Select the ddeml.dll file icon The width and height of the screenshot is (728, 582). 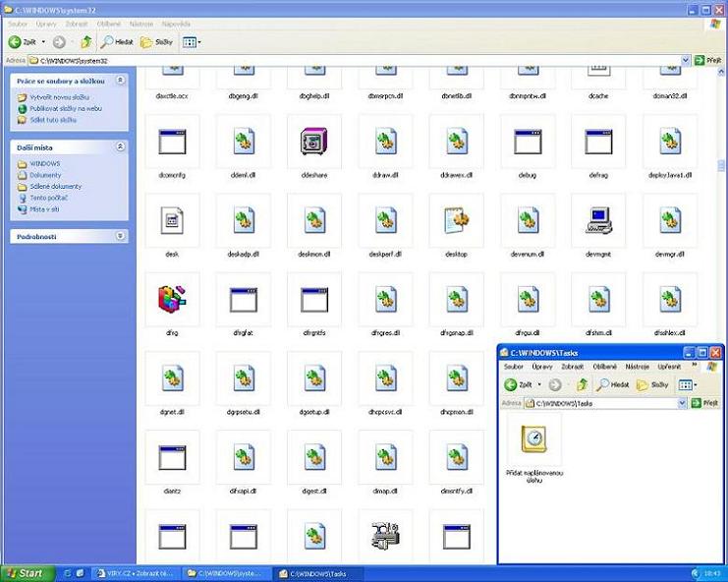(x=244, y=142)
